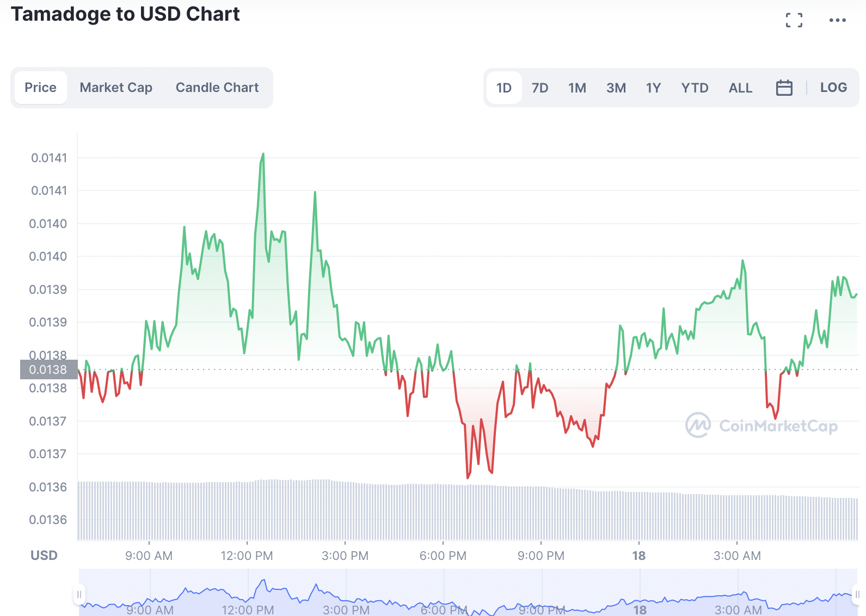Select the YTD time range icon button
Screen dimensions: 866x616
(x=695, y=87)
